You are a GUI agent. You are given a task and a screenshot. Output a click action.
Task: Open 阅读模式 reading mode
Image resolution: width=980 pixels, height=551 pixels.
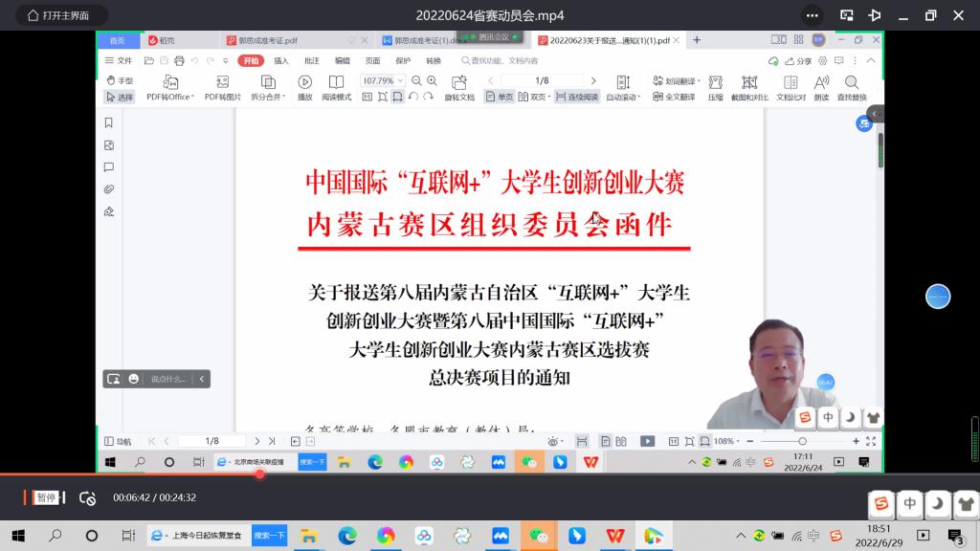pos(336,82)
